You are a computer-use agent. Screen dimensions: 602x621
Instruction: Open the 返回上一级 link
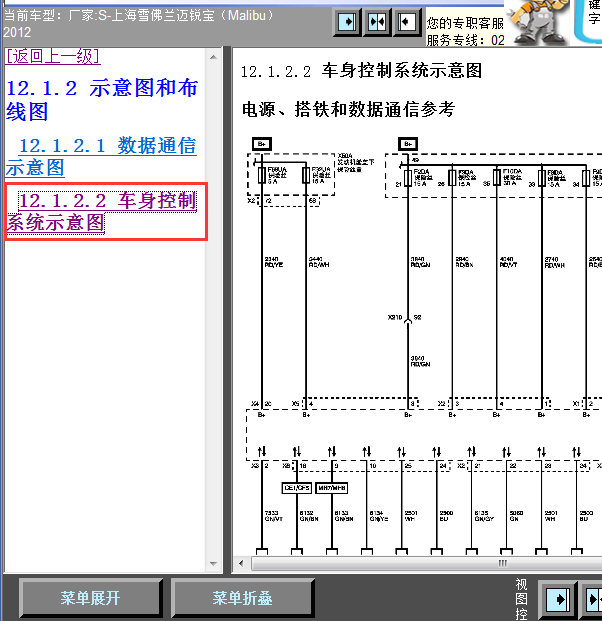(53, 56)
